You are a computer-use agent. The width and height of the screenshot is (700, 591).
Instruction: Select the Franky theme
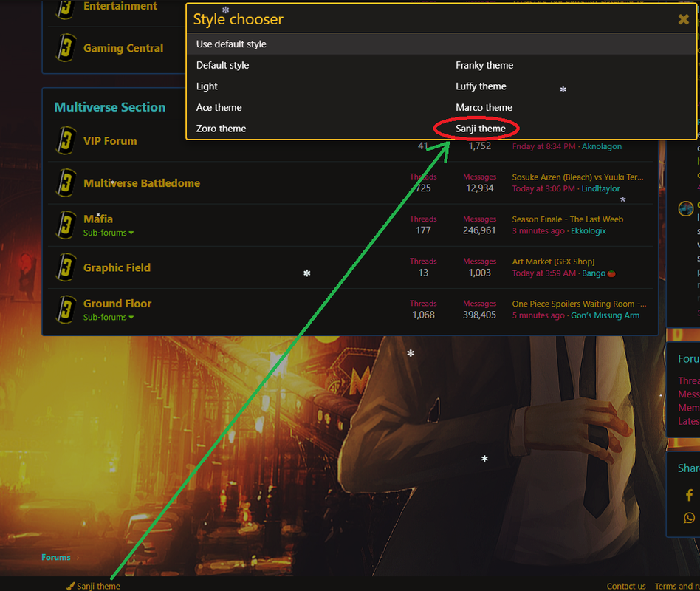(484, 65)
